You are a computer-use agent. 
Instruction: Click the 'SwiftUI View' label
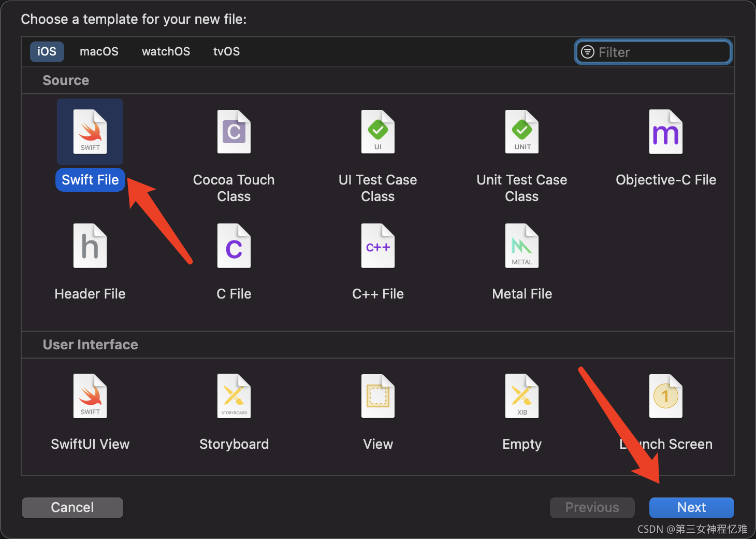pyautogui.click(x=90, y=444)
